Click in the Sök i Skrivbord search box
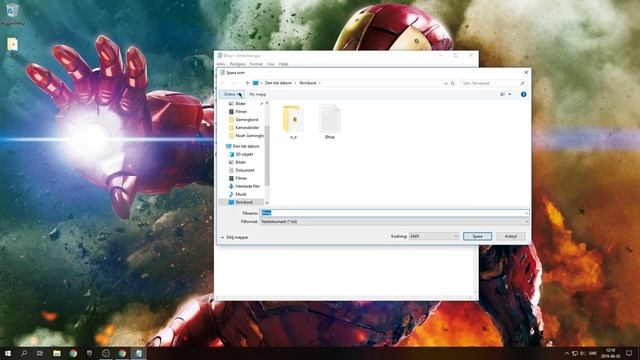This screenshot has height=360, width=640. (493, 83)
